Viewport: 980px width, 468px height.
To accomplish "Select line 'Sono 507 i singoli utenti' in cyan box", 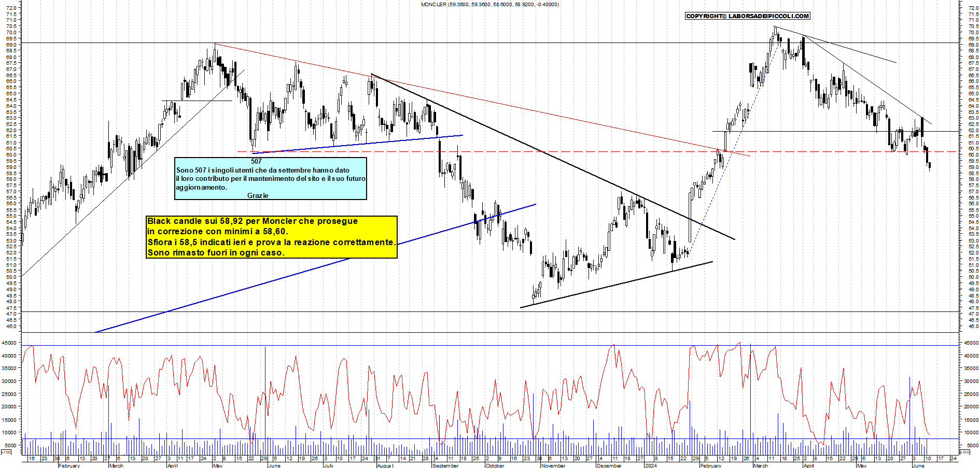I will [x=263, y=170].
